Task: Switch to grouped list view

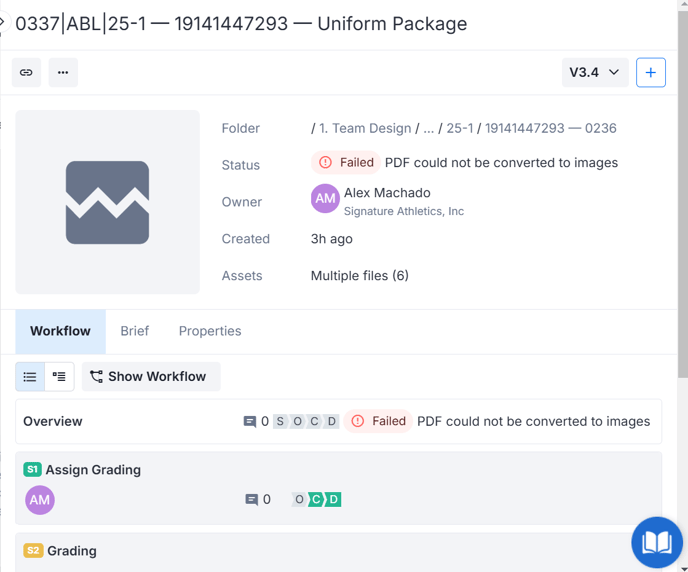Action: (59, 377)
